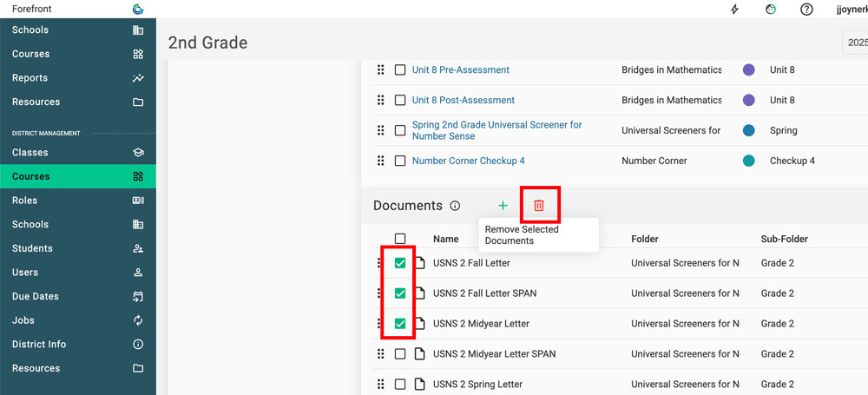Select Jobs in the sidebar menu
Viewport: 868px width, 395px height.
click(23, 320)
